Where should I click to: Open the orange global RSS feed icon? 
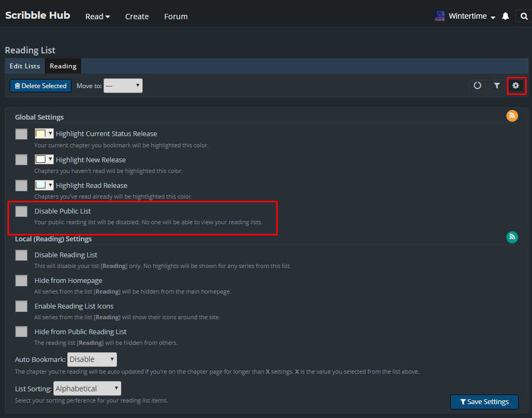click(x=512, y=116)
